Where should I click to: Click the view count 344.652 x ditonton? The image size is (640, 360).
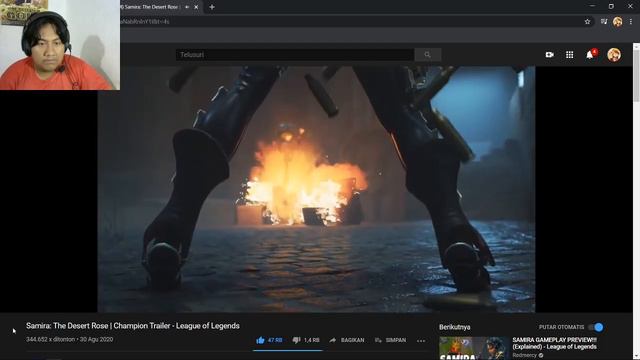coord(51,340)
